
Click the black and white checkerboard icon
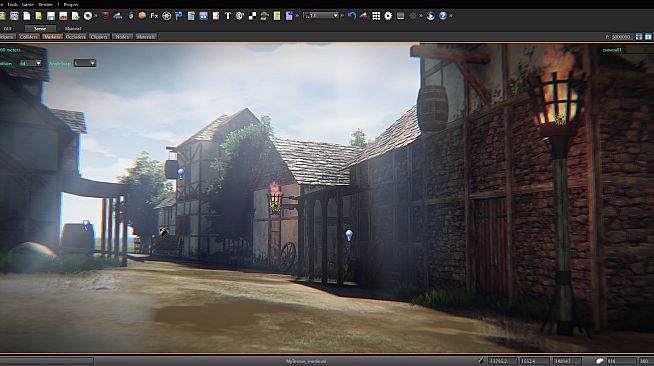pyautogui.click(x=252, y=16)
